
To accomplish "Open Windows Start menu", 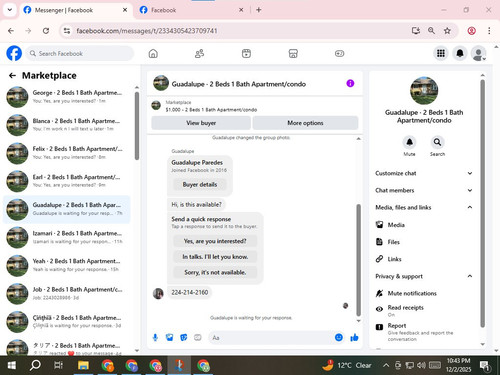I will click(12, 365).
